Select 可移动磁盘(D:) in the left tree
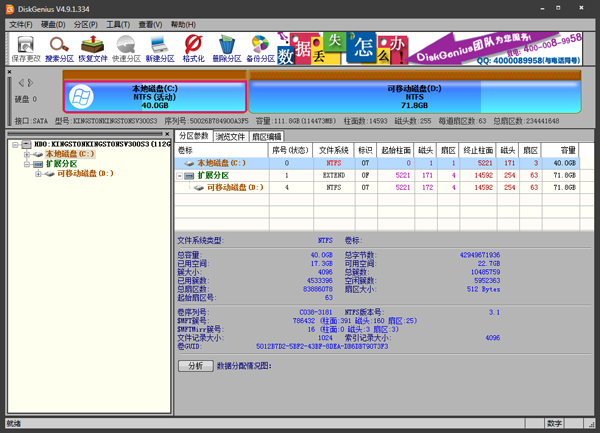The height and width of the screenshot is (433, 600). point(85,174)
